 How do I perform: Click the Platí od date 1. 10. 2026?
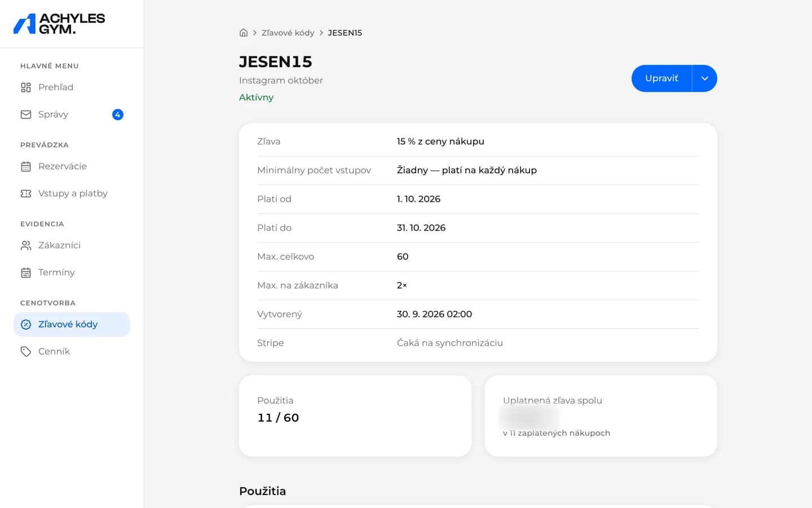pyautogui.click(x=418, y=199)
